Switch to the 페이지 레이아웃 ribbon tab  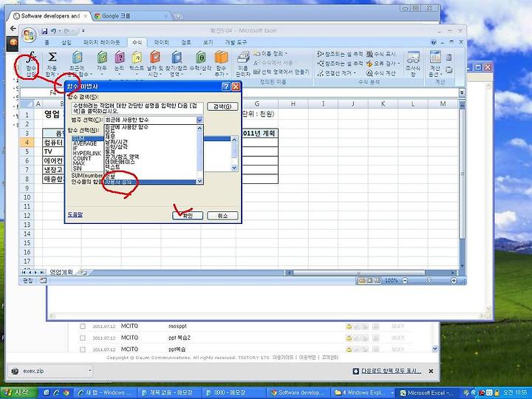pyautogui.click(x=101, y=42)
